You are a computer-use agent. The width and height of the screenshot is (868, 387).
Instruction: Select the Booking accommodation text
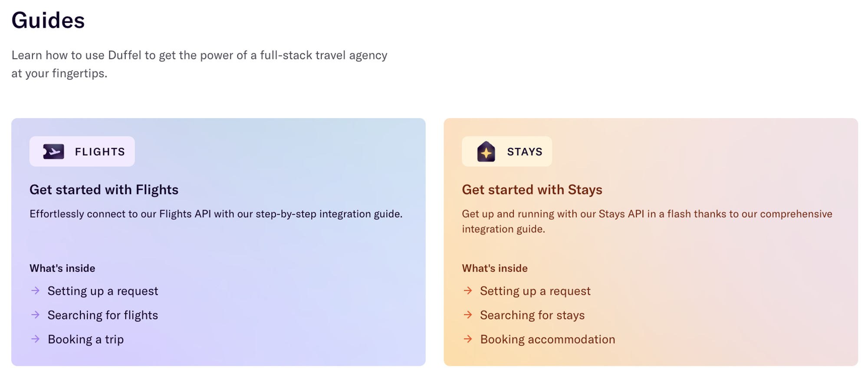[x=547, y=339]
